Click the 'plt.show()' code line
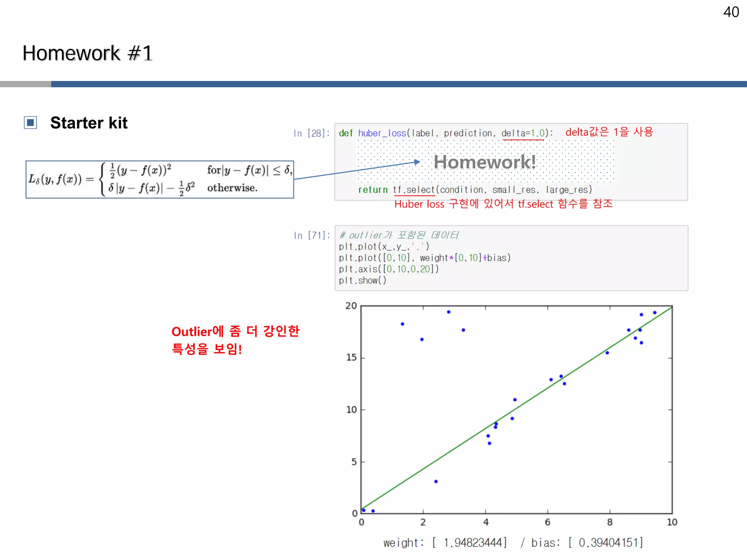Viewport: 747px width, 560px height. point(363,280)
